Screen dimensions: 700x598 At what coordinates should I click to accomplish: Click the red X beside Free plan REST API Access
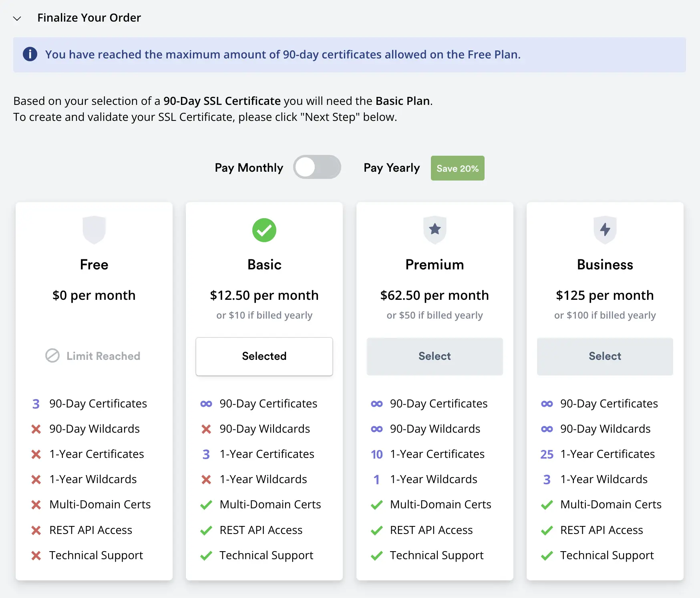point(36,530)
